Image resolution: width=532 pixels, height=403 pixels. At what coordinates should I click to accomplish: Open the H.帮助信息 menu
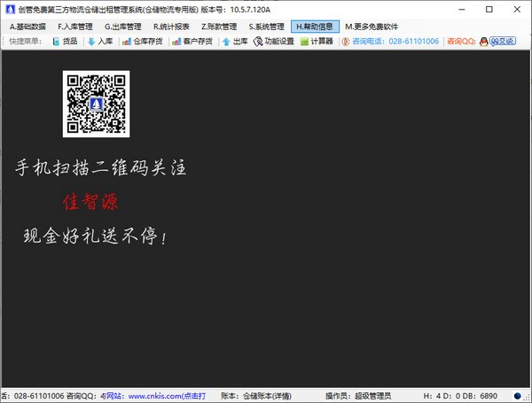315,27
